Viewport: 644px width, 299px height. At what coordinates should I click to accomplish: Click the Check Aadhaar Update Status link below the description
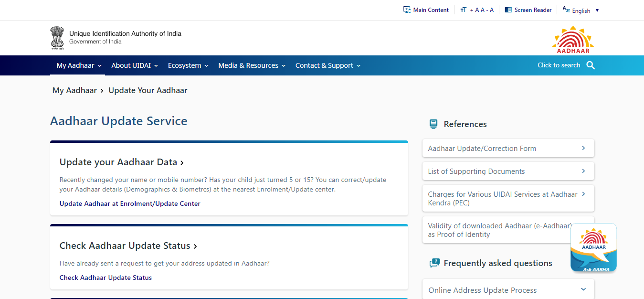pyautogui.click(x=106, y=278)
